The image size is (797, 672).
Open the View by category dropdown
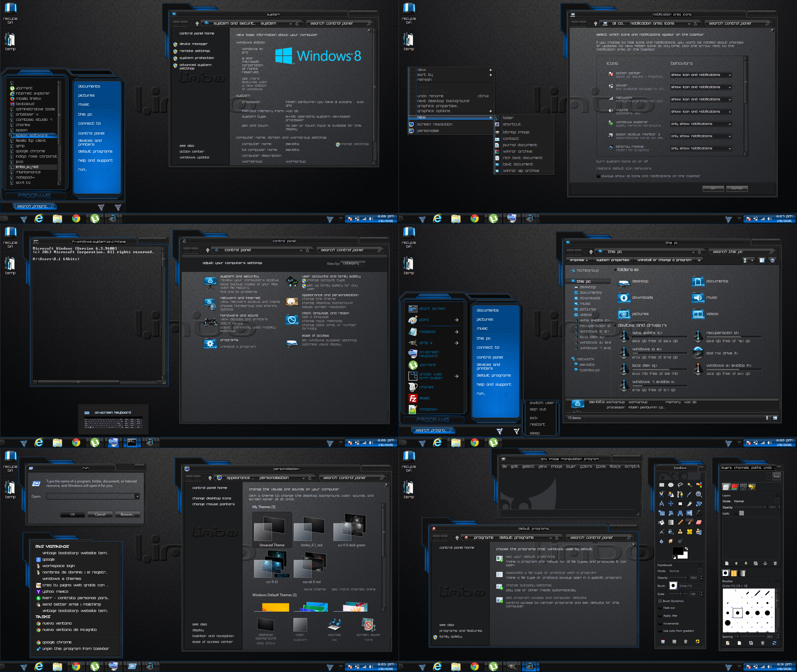click(x=353, y=263)
